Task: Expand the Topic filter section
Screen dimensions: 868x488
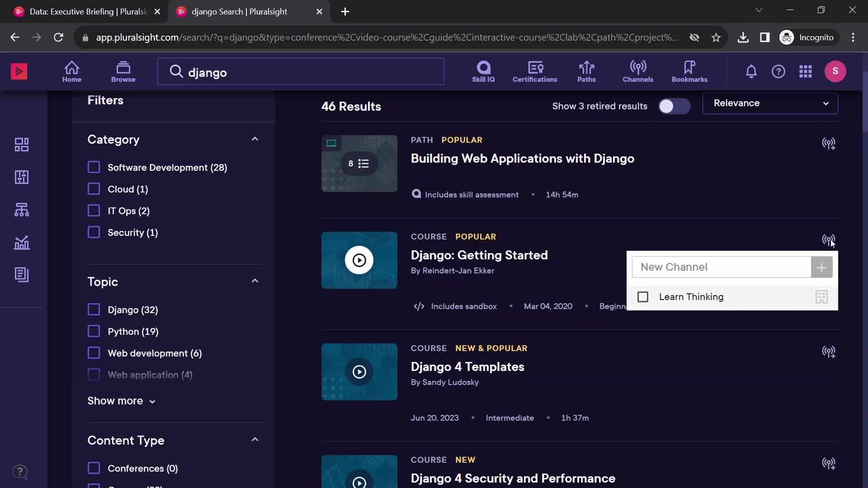Action: point(255,281)
